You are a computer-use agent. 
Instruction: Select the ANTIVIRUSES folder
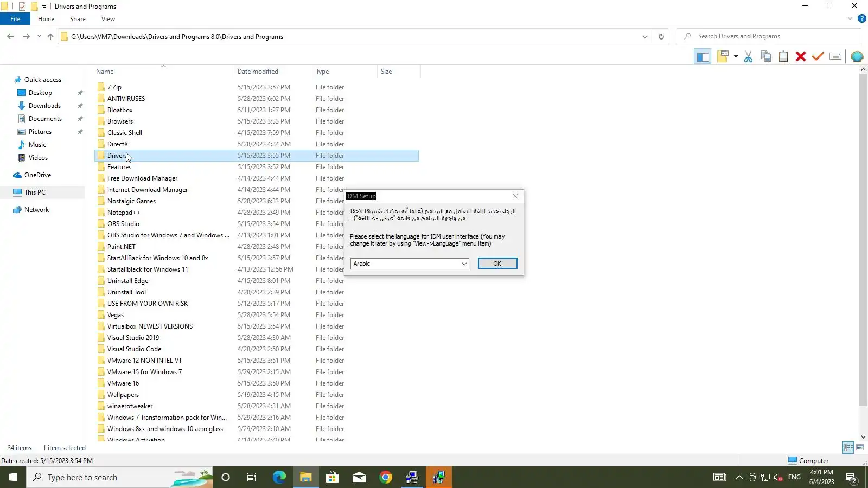pos(257,99)
